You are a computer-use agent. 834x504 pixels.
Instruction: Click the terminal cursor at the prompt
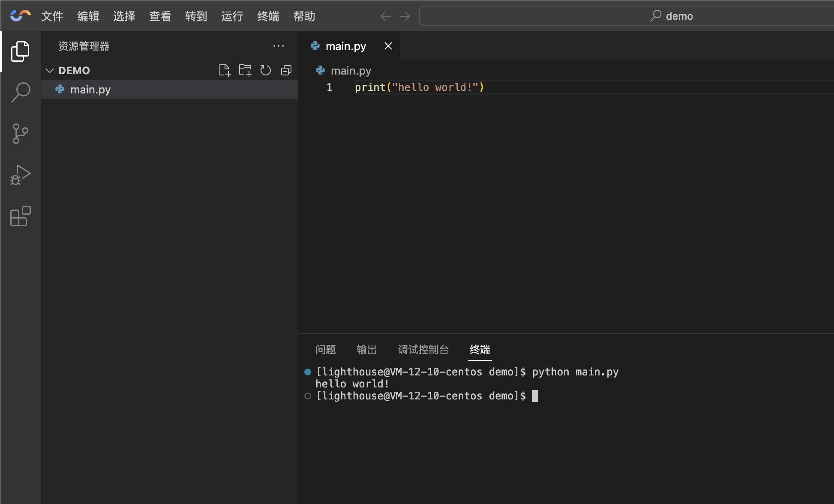pos(535,396)
